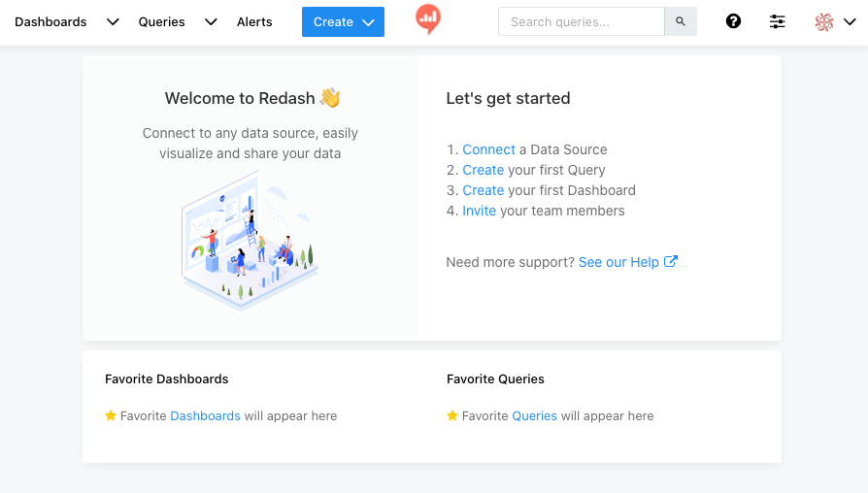
Task: Go to the Alerts page
Action: point(254,22)
